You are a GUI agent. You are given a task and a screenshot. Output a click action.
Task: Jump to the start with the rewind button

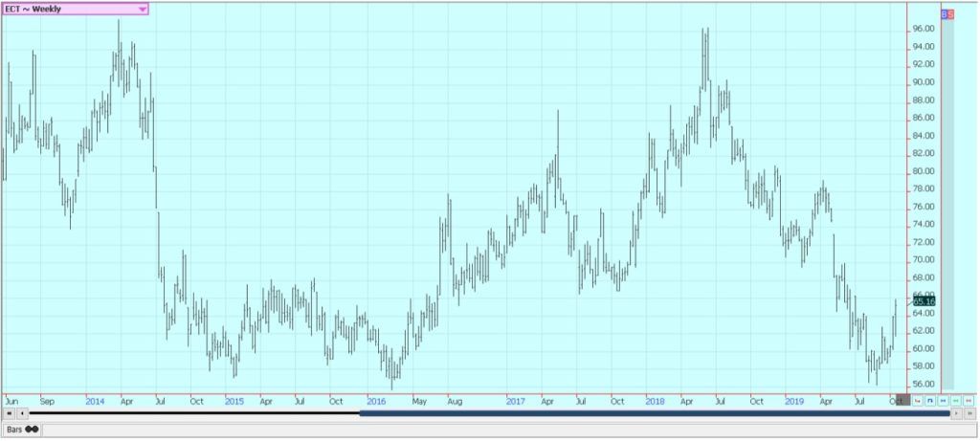point(9,413)
